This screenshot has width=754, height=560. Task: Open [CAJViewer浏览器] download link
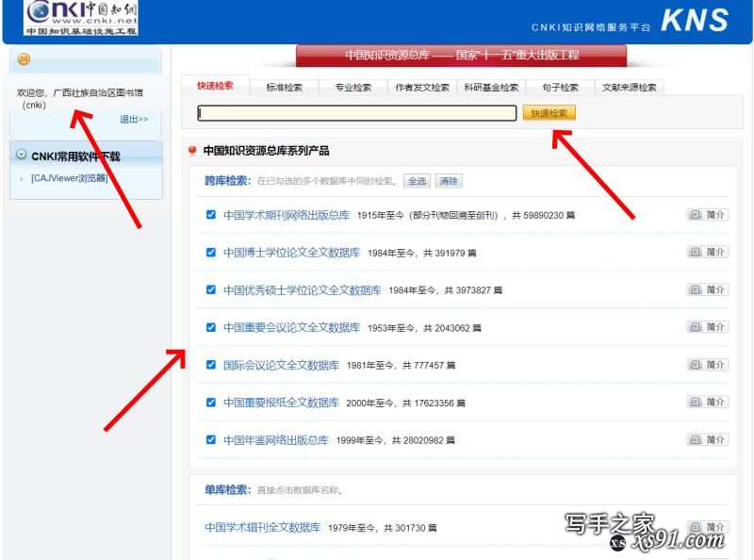[x=69, y=178]
